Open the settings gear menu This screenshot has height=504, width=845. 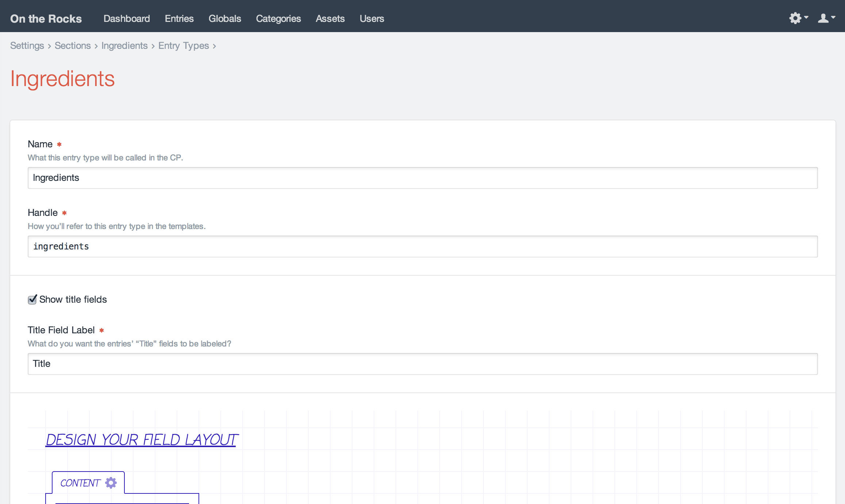798,18
